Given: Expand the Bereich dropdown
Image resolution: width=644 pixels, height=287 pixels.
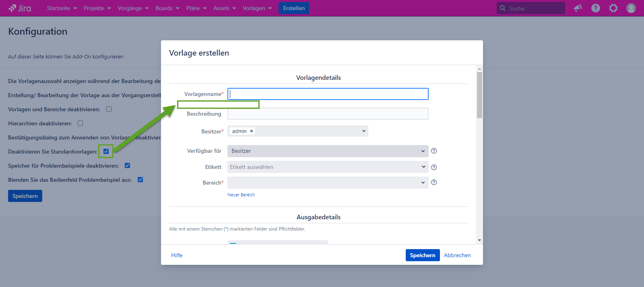Looking at the screenshot, I should [x=328, y=183].
